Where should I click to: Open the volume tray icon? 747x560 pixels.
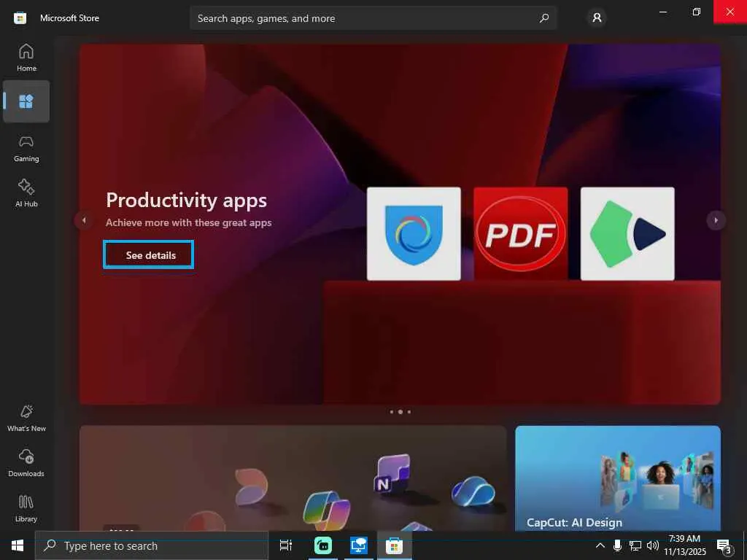click(x=653, y=545)
